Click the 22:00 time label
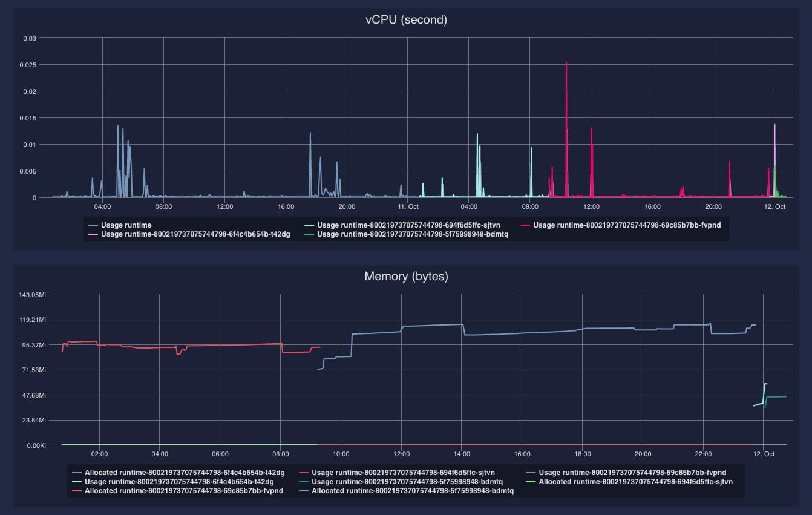The width and height of the screenshot is (812, 515). click(x=703, y=453)
